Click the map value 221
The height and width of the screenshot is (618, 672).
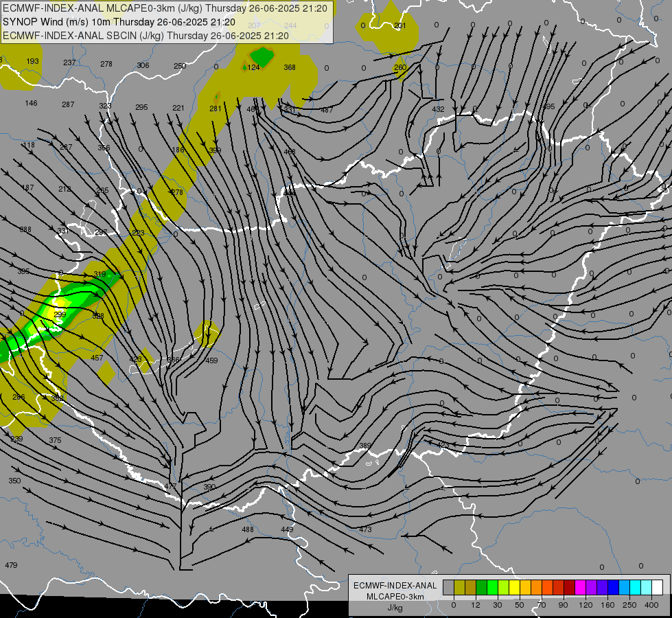click(178, 108)
